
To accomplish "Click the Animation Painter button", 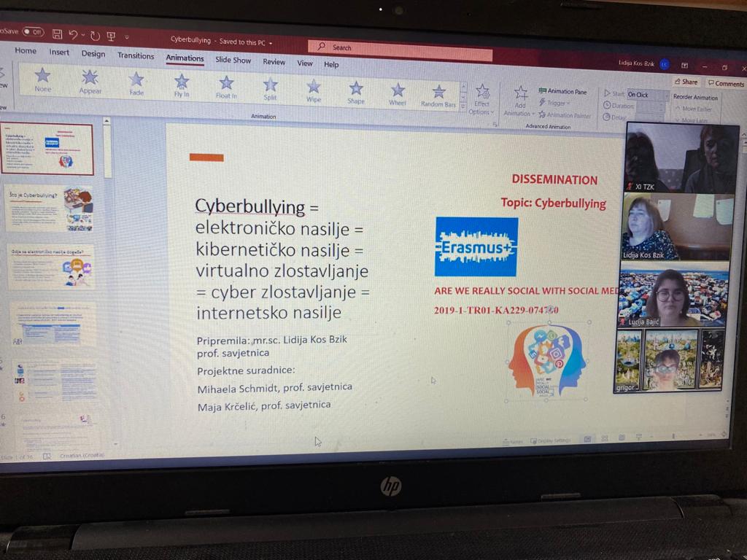I will 565,114.
